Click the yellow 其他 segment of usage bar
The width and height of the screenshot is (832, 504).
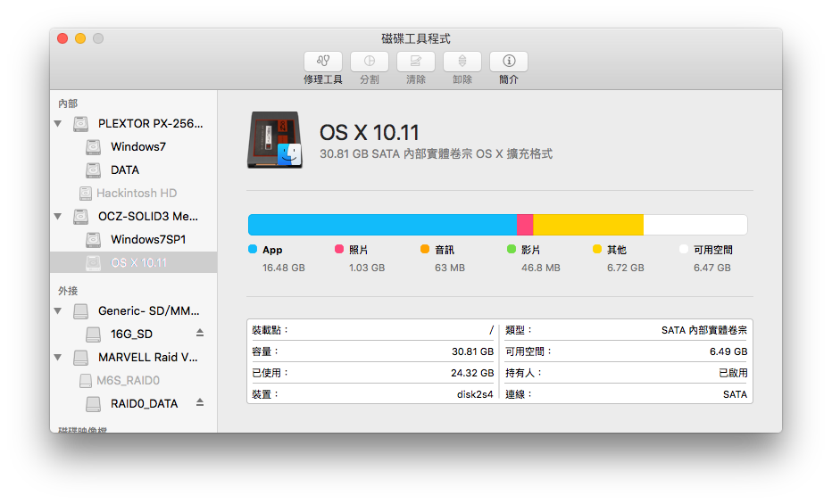click(588, 225)
